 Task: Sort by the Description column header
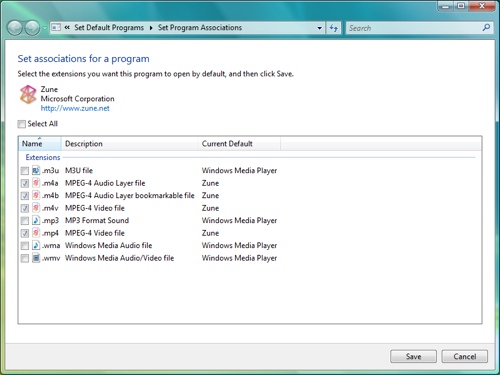pos(130,144)
